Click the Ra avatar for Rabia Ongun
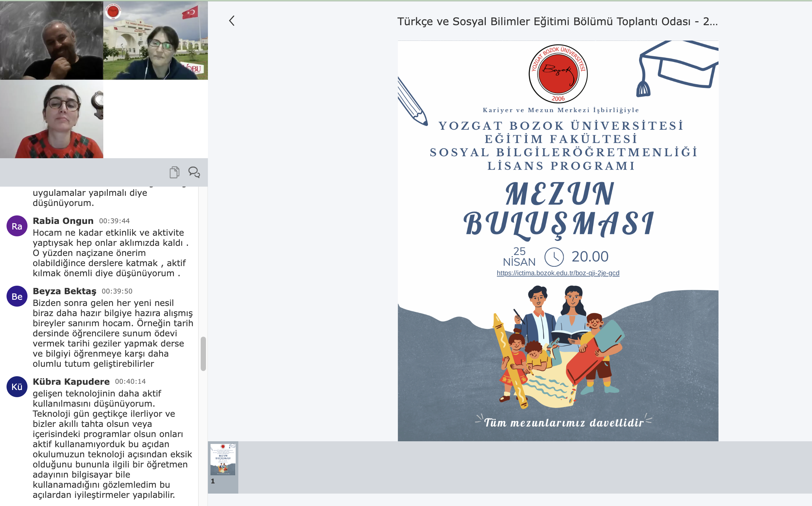Screen dimensions: 812x506 (17, 226)
